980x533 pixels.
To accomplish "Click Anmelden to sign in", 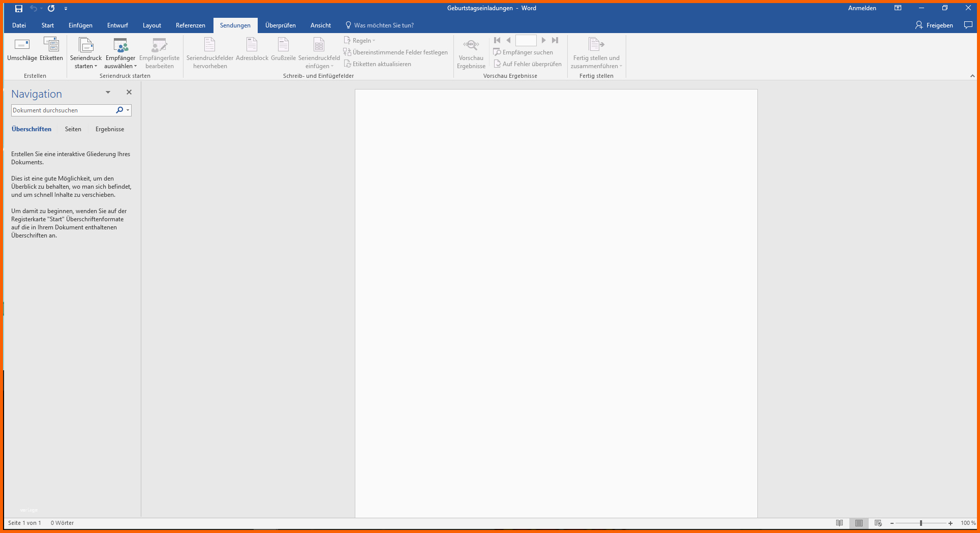I will tap(862, 8).
